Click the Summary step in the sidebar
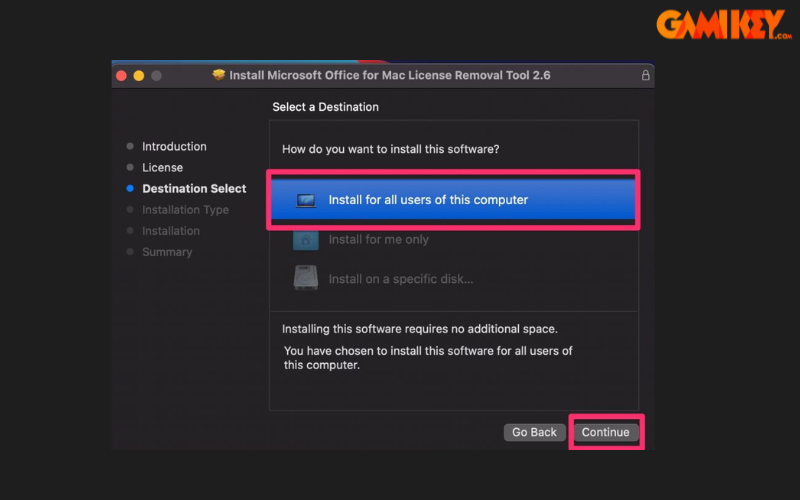 pyautogui.click(x=167, y=252)
